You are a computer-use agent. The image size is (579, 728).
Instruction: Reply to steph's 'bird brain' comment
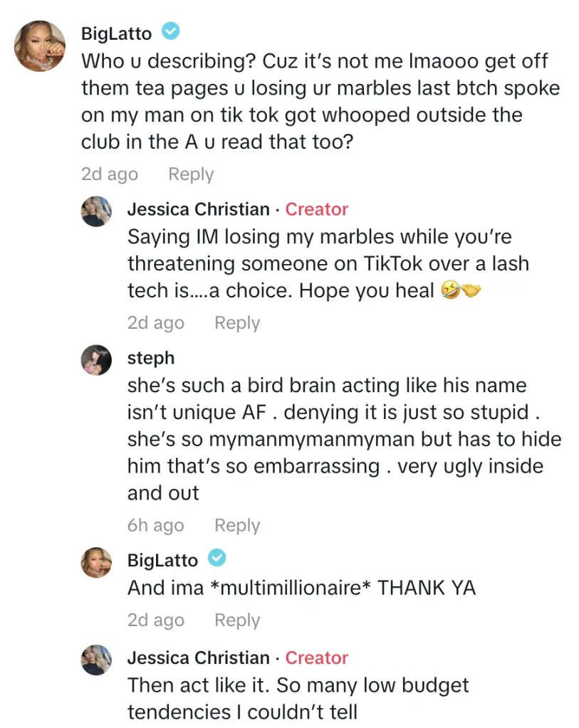237,526
